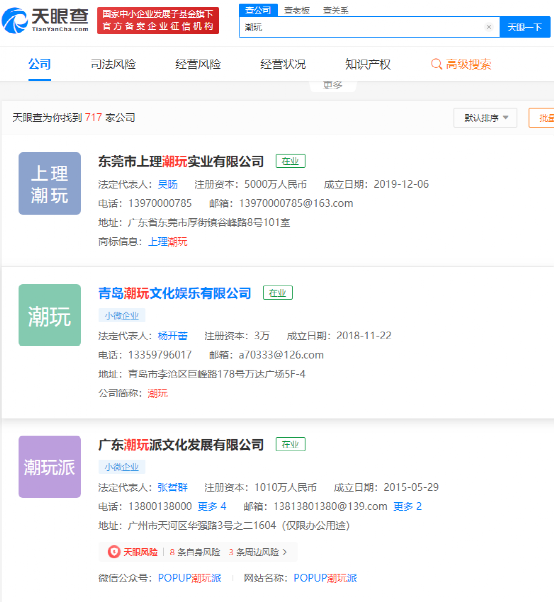The image size is (554, 602).
Task: Open advanced search with the magnifier icon
Action: coord(437,64)
